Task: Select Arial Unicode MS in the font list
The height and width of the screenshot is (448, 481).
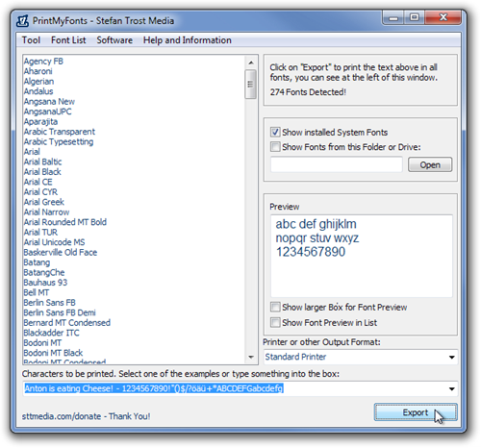Action: (54, 242)
